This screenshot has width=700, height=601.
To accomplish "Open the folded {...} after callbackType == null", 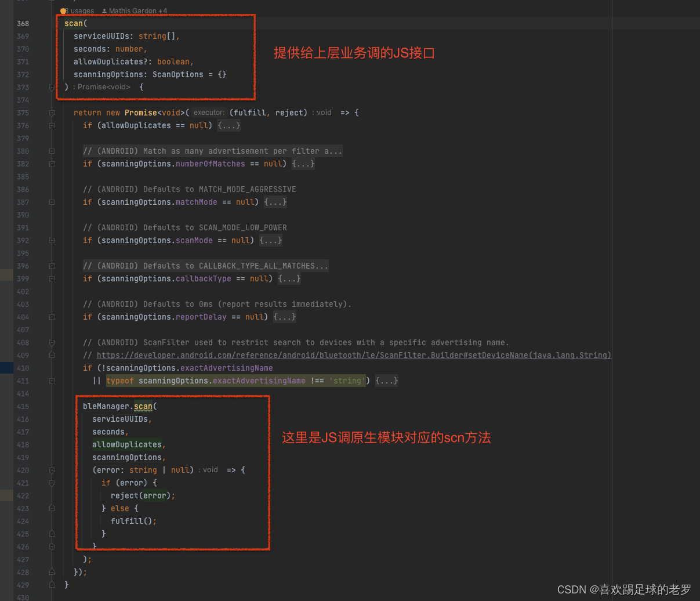I will pyautogui.click(x=289, y=279).
